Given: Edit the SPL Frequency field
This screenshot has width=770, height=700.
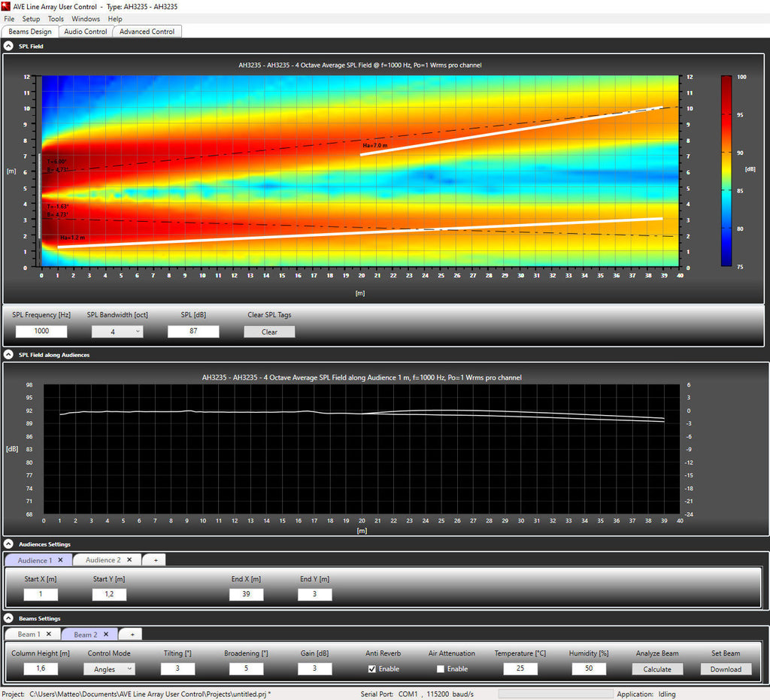Looking at the screenshot, I should pyautogui.click(x=41, y=332).
